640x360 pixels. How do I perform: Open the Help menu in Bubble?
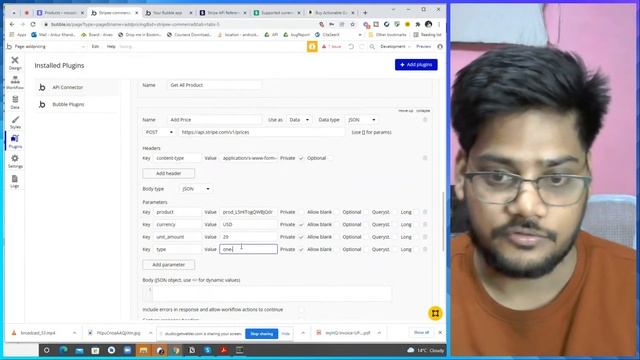[x=111, y=47]
